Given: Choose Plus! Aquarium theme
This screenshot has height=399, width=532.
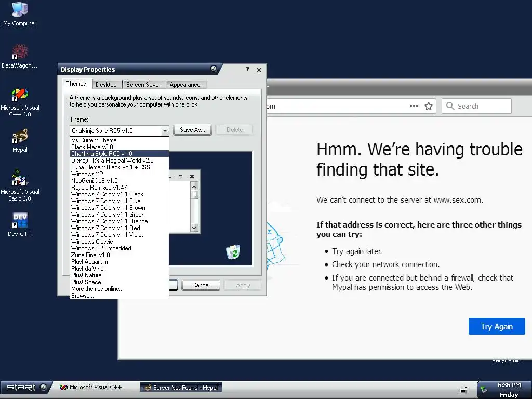Looking at the screenshot, I should pos(119,262).
